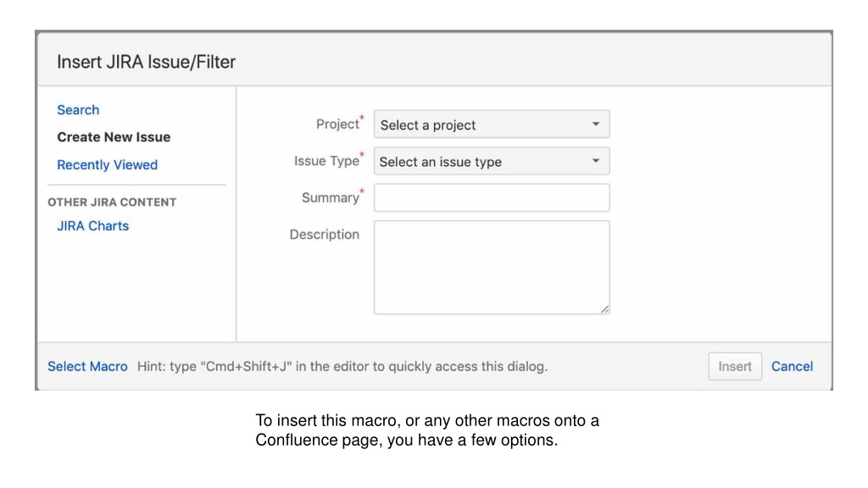Click the Other JIRA Content heading

[x=112, y=202]
